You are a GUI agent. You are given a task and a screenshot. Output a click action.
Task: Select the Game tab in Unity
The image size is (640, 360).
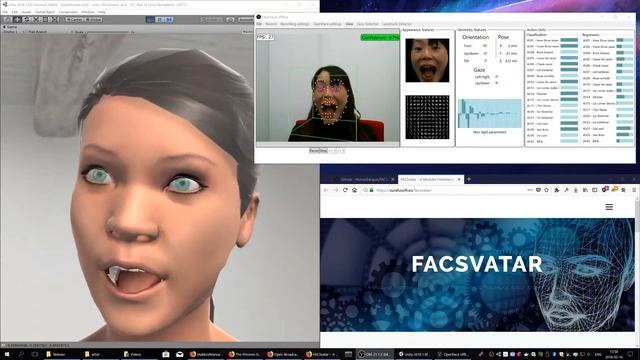click(x=10, y=27)
